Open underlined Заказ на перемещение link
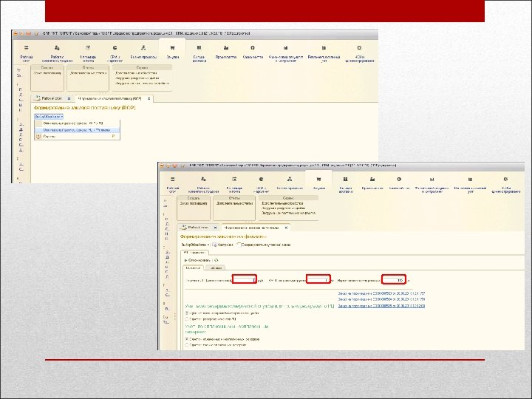532x399 pixels. tap(381, 306)
